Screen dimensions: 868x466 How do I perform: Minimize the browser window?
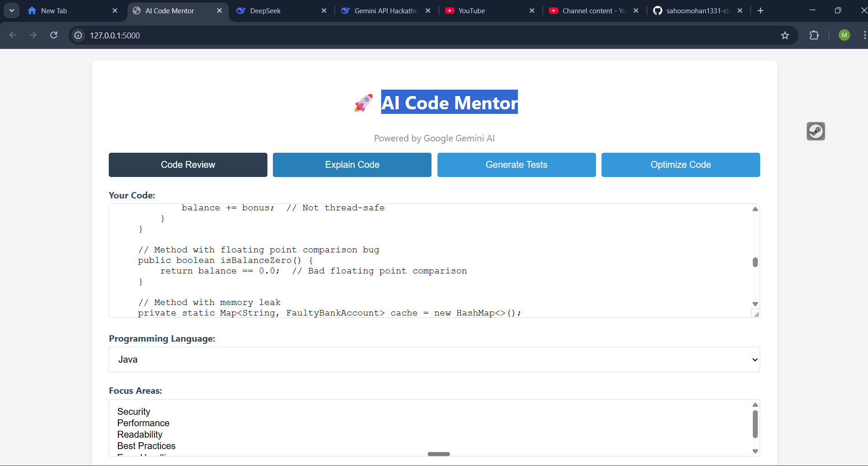tap(812, 11)
